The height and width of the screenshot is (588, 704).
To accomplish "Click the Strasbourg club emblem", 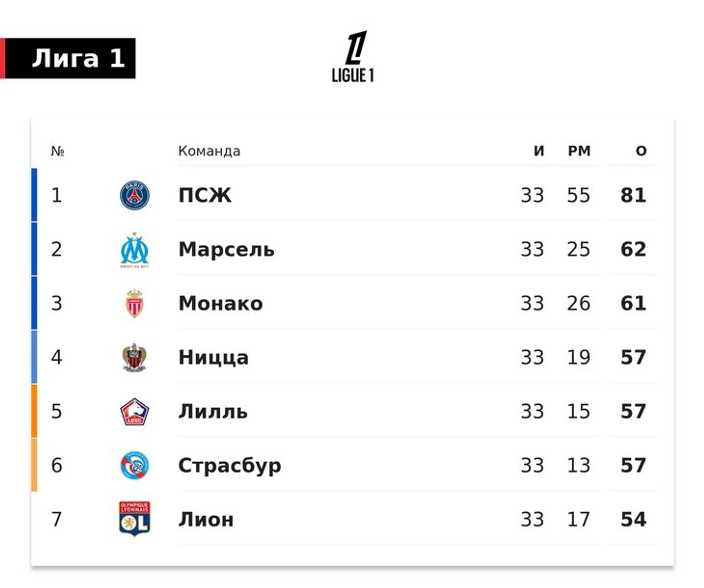I will tap(135, 466).
